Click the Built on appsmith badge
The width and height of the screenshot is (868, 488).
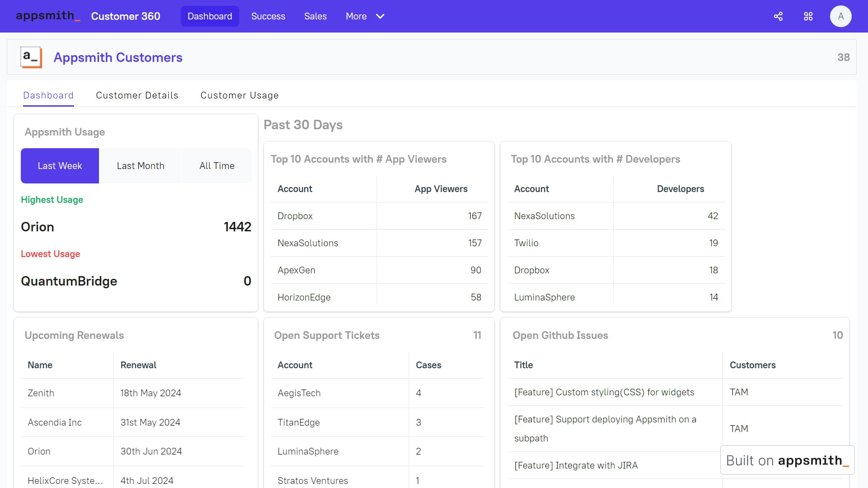click(787, 460)
